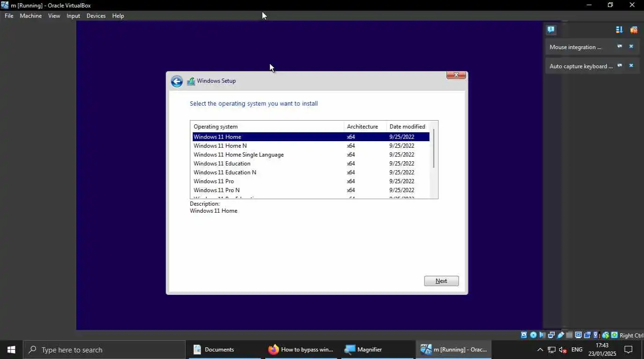
Task: Click the Date modified column header
Action: (x=408, y=127)
